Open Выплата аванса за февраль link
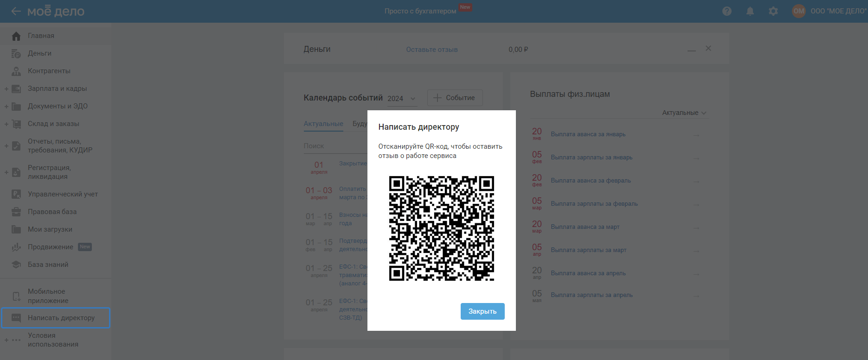This screenshot has height=360, width=868. pyautogui.click(x=591, y=181)
